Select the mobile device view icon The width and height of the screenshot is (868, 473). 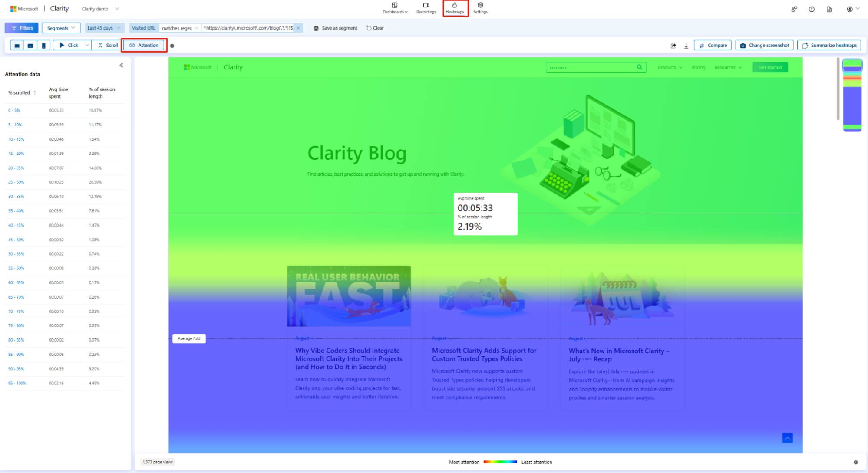coord(43,45)
